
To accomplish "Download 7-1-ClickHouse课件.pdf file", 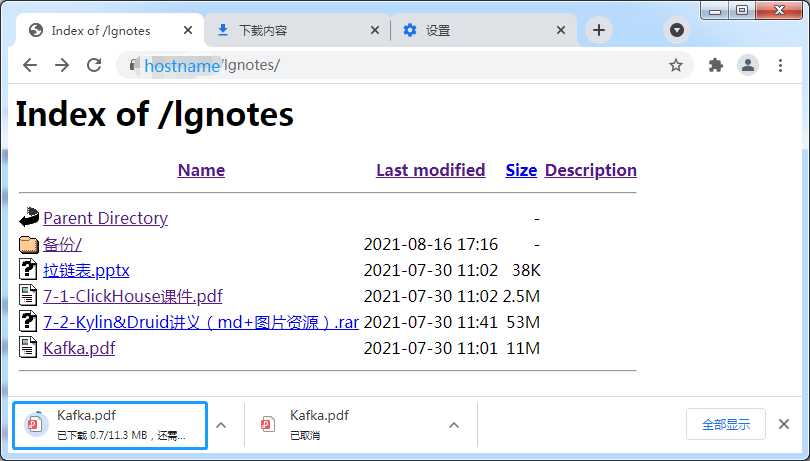I will point(132,296).
